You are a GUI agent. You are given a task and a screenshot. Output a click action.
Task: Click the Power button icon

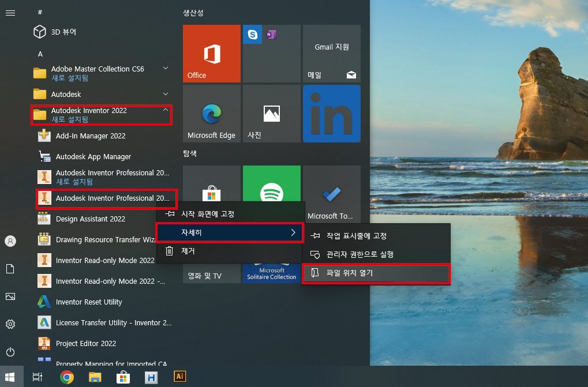(10, 352)
